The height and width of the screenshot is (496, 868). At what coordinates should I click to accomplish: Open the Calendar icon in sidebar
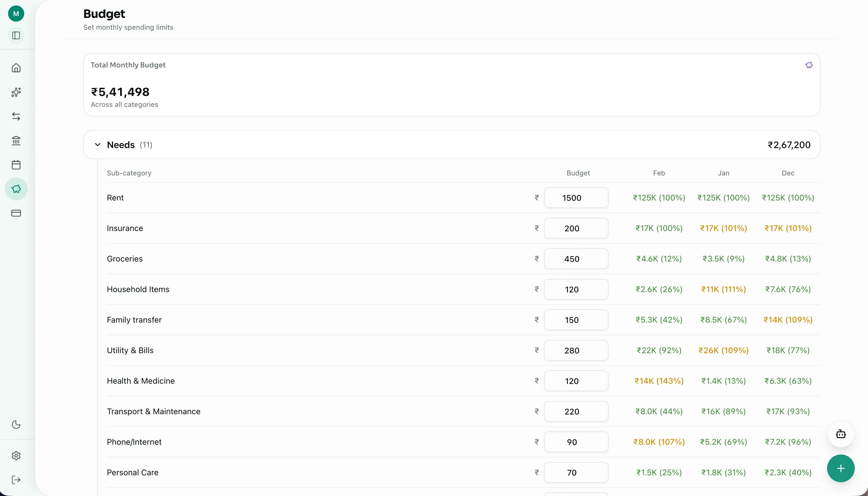[x=16, y=165]
